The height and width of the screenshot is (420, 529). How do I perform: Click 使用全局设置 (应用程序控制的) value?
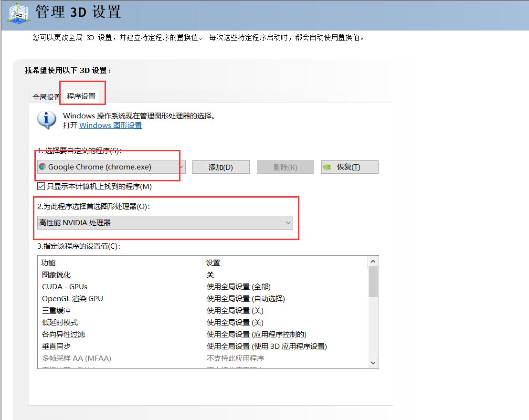[256, 334]
